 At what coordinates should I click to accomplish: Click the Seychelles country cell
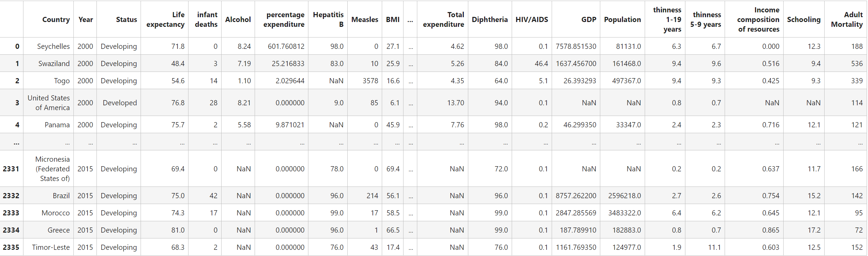(53, 46)
